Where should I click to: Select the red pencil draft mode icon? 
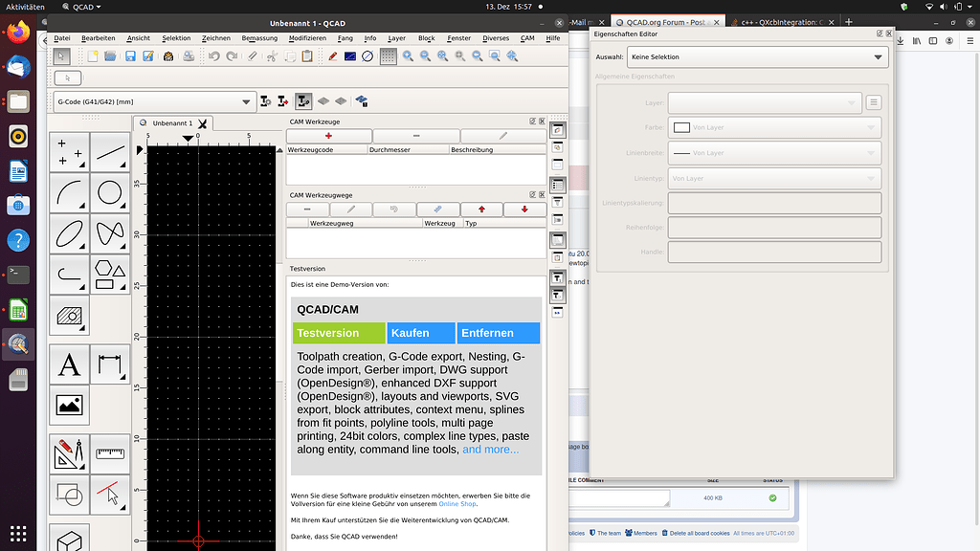(x=332, y=56)
